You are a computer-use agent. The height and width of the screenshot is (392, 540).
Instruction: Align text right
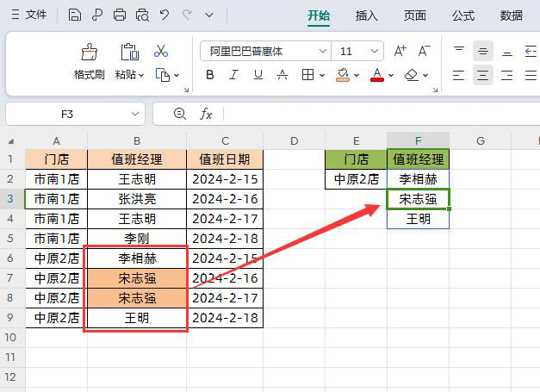pos(507,75)
